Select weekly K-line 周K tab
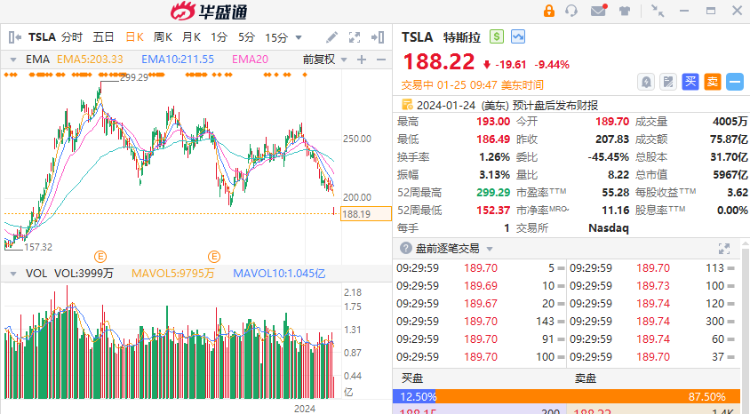The width and height of the screenshot is (750, 414). tap(163, 37)
